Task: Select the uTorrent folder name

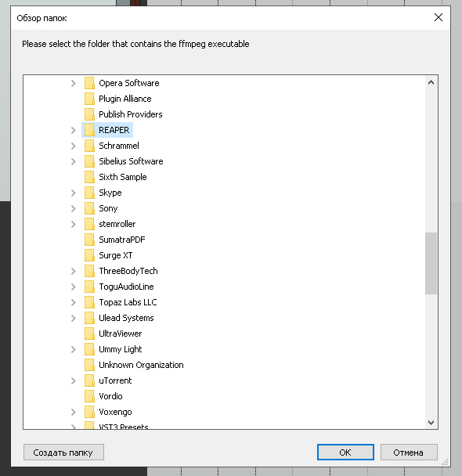Action: coord(115,380)
